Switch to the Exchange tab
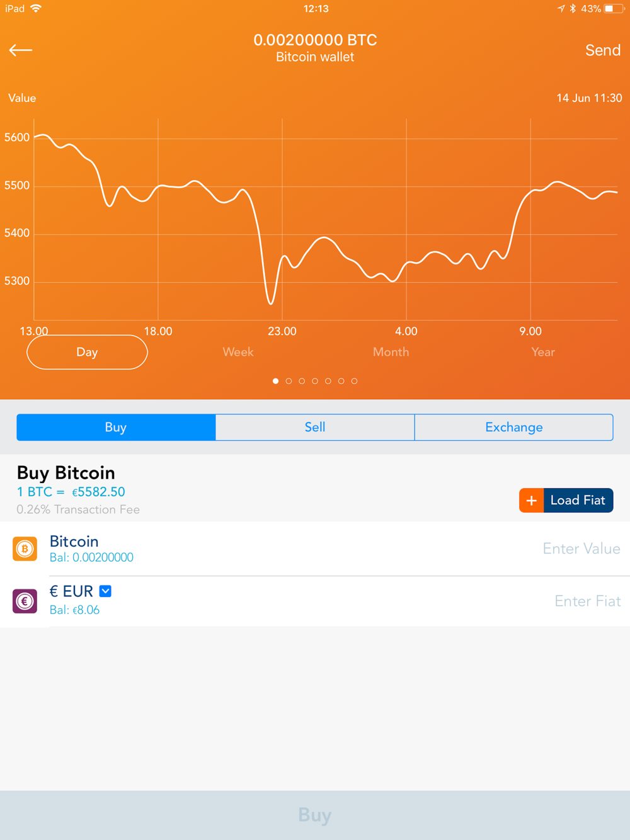Viewport: 630px width, 840px height. (514, 427)
